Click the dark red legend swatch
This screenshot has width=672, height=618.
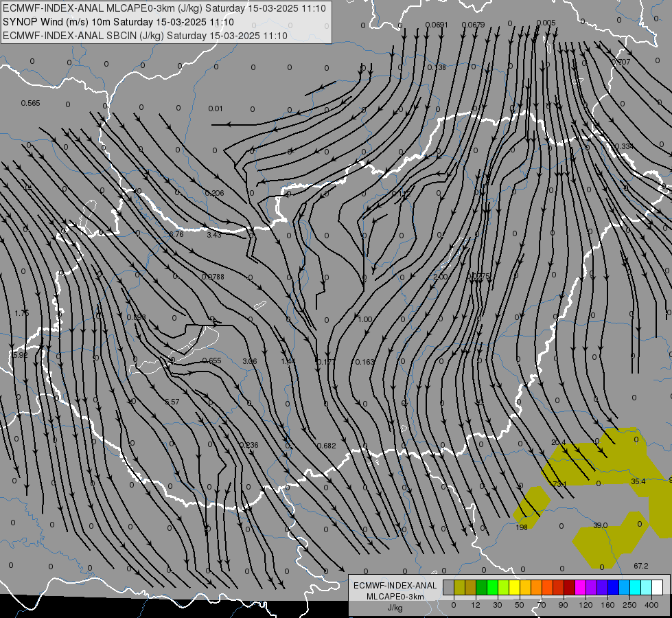pos(569,588)
